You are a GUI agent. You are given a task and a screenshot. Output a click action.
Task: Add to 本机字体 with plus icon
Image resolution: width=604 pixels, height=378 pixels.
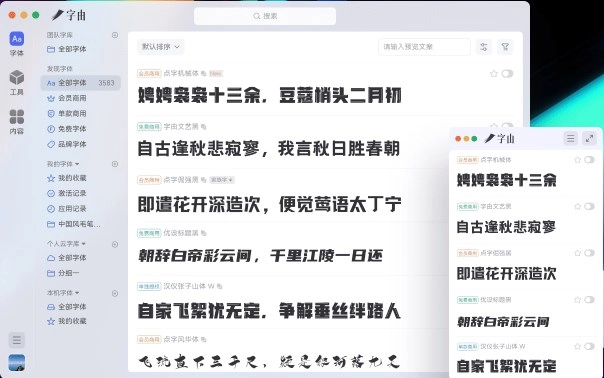tap(115, 294)
